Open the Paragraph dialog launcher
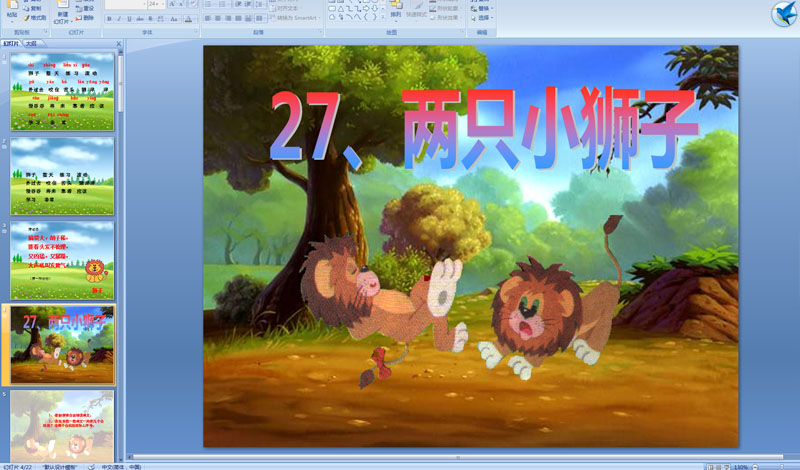The image size is (800, 470). pos(320,32)
